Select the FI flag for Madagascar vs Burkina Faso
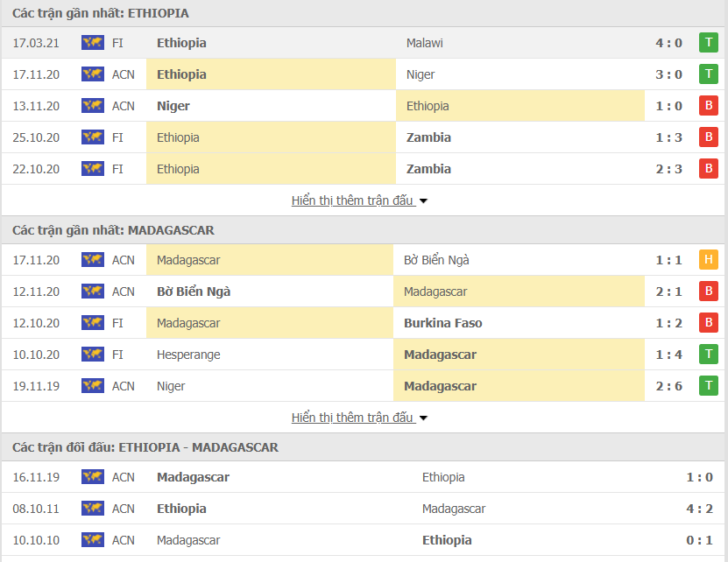The width and height of the screenshot is (728, 562). click(x=92, y=322)
